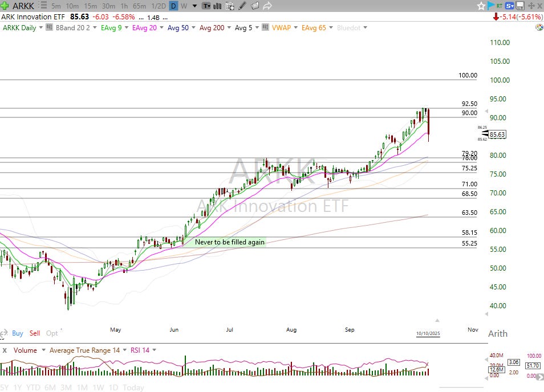Expand the EAvg 20 dropdown
The width and height of the screenshot is (544, 392).
pos(162,27)
